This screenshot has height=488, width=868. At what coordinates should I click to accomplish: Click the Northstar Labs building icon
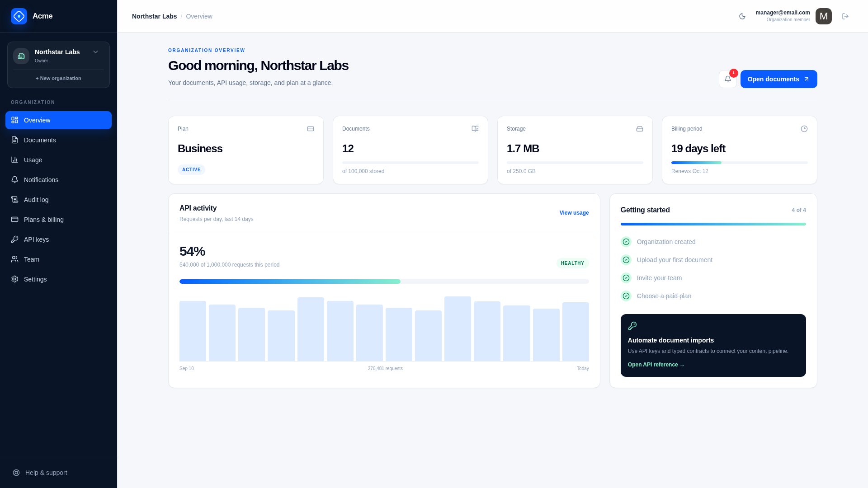point(21,56)
